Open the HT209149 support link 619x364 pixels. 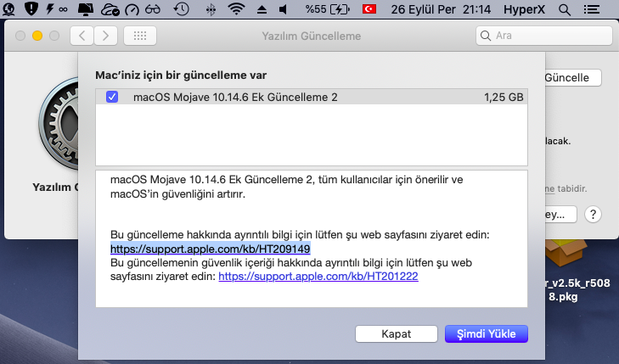pos(210,249)
